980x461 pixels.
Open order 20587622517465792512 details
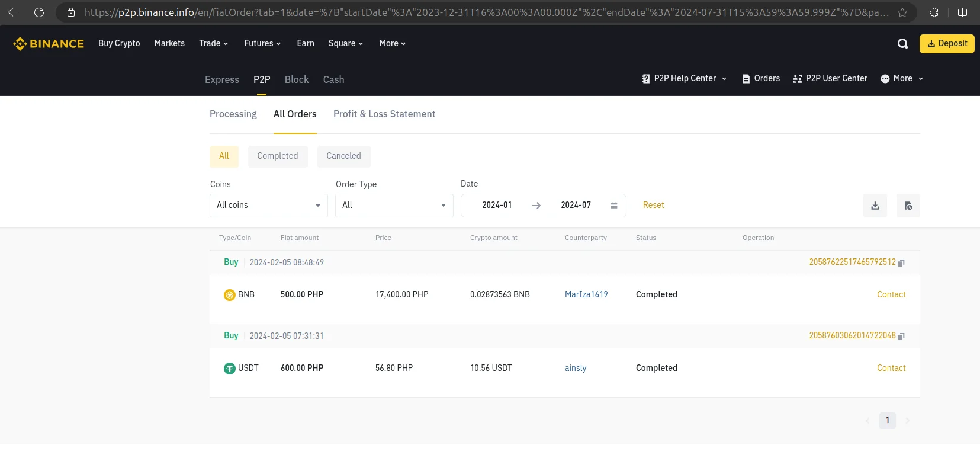tap(853, 262)
